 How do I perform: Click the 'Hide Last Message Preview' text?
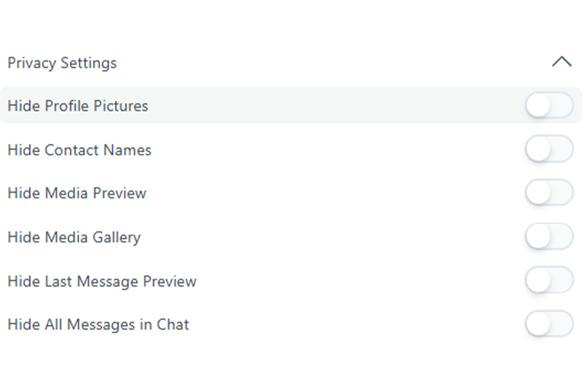(102, 281)
